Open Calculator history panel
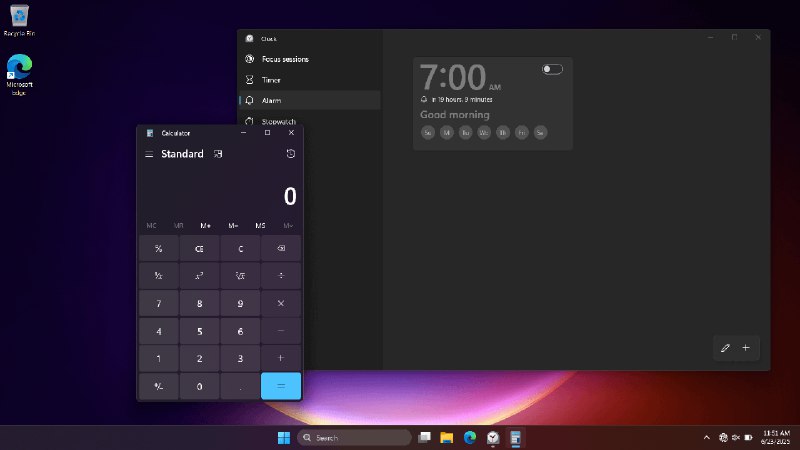The height and width of the screenshot is (450, 800). pos(291,154)
